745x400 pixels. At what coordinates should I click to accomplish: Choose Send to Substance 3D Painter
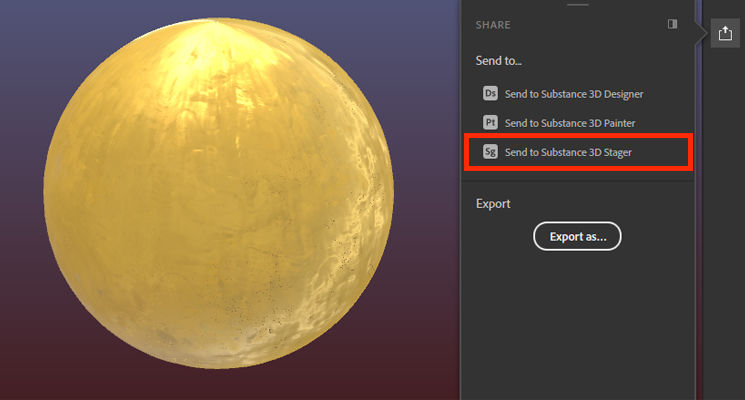570,123
